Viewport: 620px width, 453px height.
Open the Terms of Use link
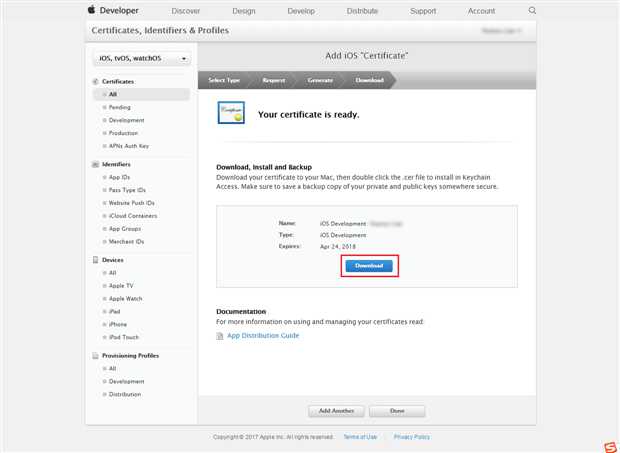360,437
